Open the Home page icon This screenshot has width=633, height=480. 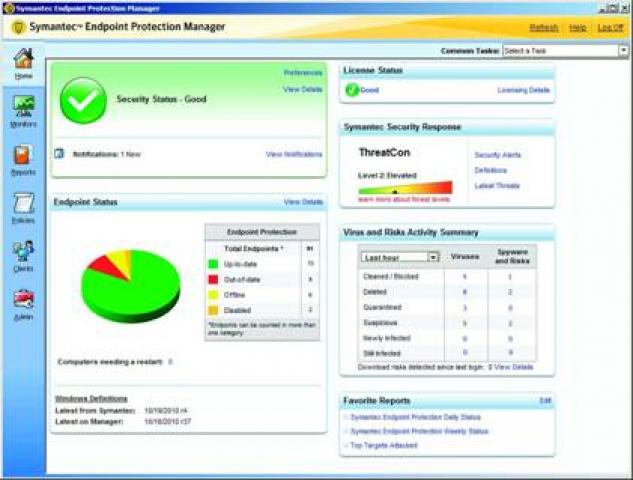[23, 59]
